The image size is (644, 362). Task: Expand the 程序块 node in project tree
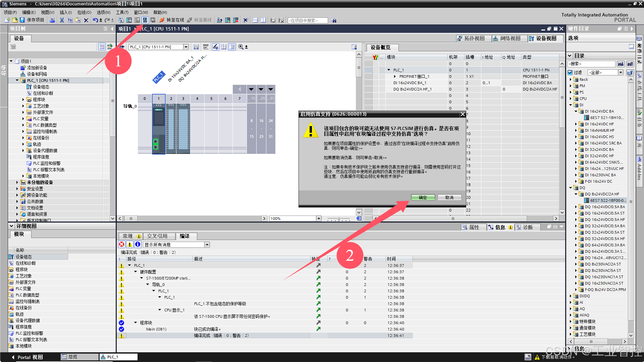tap(23, 100)
